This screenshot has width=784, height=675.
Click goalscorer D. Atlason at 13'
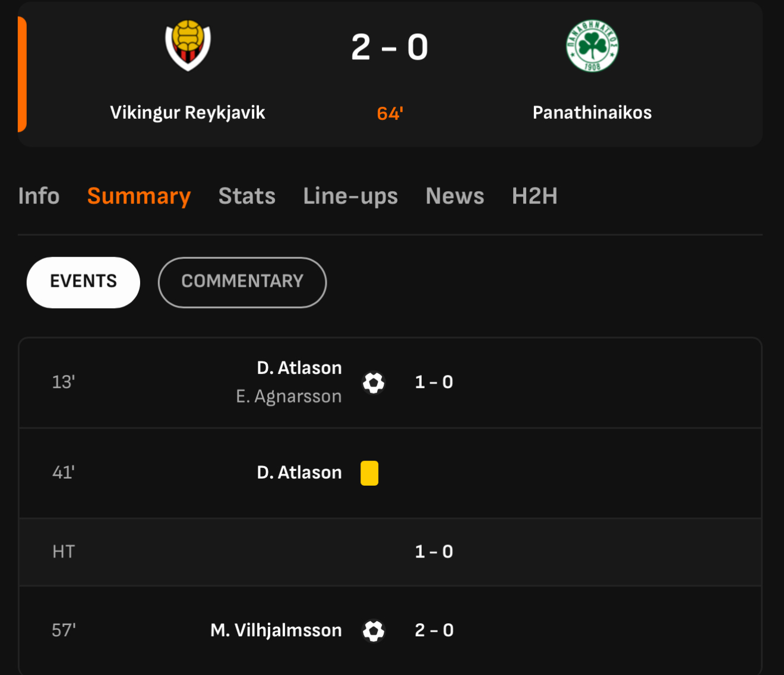coord(299,368)
